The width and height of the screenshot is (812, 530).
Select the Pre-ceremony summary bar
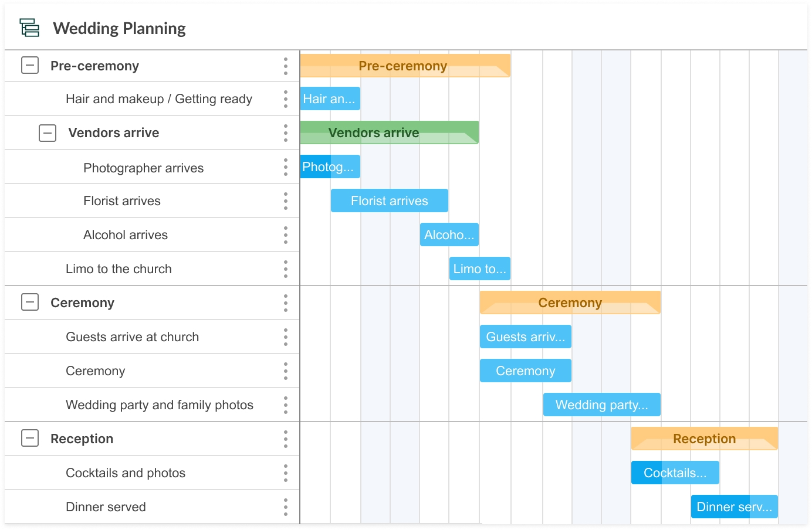pyautogui.click(x=405, y=65)
